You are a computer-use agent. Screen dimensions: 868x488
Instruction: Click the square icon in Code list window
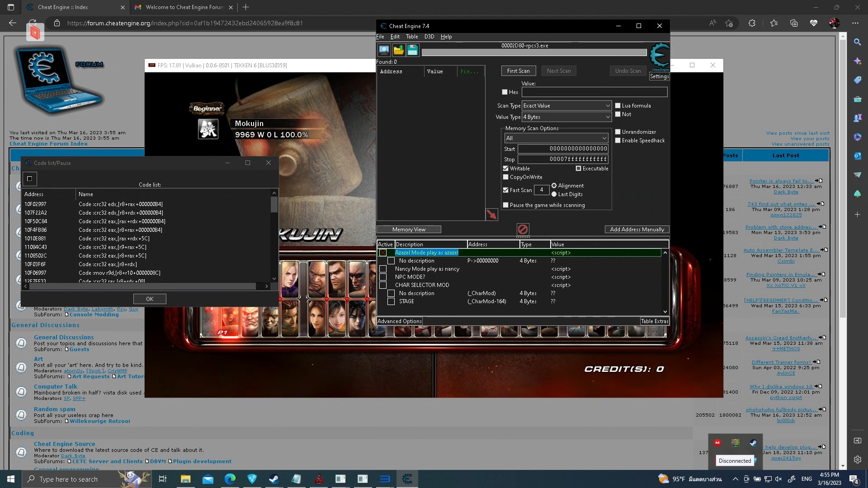(30, 178)
